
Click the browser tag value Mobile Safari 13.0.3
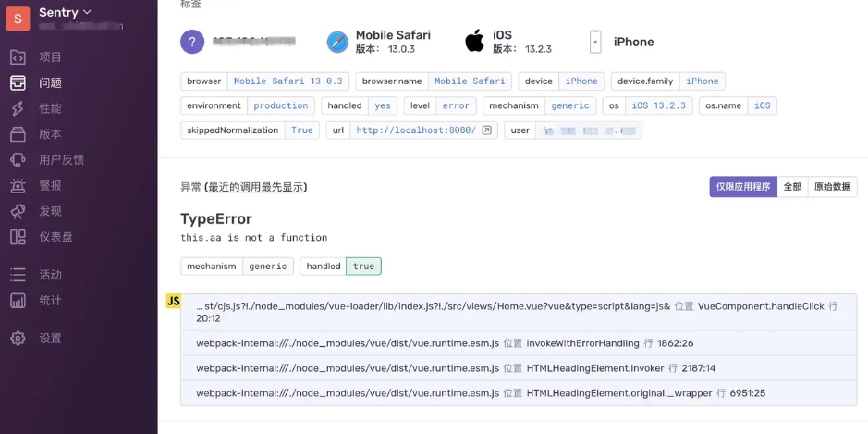287,81
